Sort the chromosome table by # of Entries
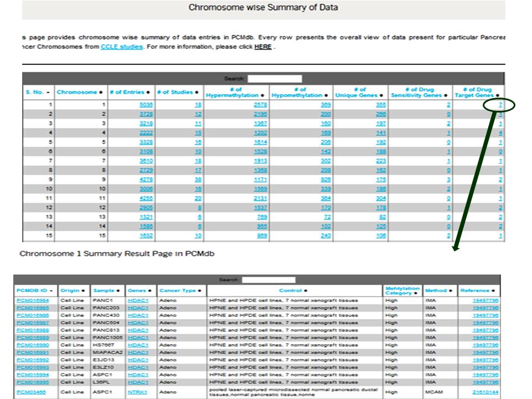 (x=130, y=92)
